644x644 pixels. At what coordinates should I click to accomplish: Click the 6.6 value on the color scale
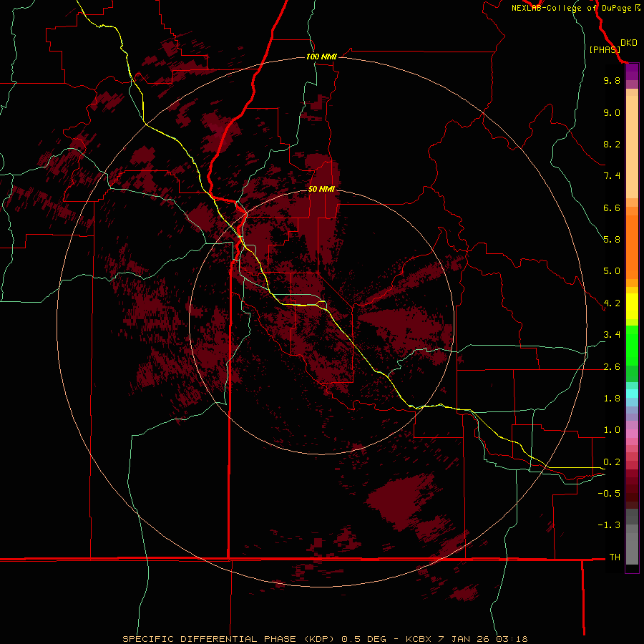[x=612, y=208]
